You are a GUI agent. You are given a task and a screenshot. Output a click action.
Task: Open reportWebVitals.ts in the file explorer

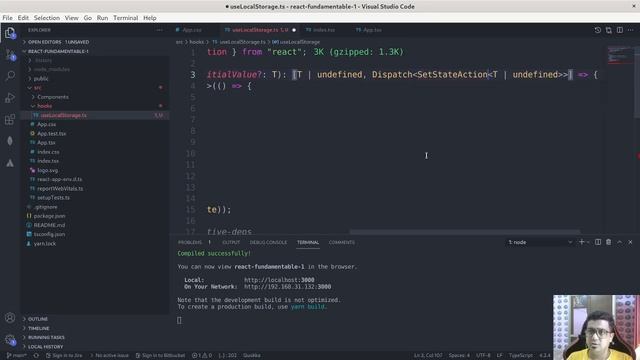[x=60, y=189]
